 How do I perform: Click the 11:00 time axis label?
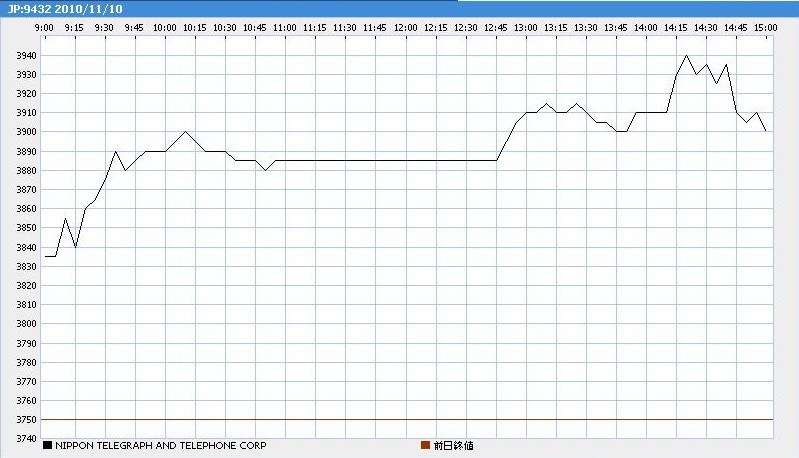click(284, 28)
